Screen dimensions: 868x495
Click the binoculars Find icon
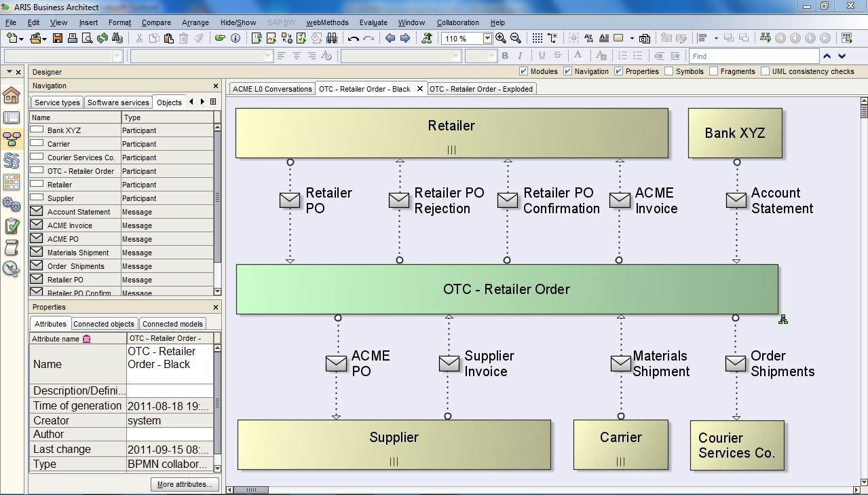pyautogui.click(x=117, y=39)
